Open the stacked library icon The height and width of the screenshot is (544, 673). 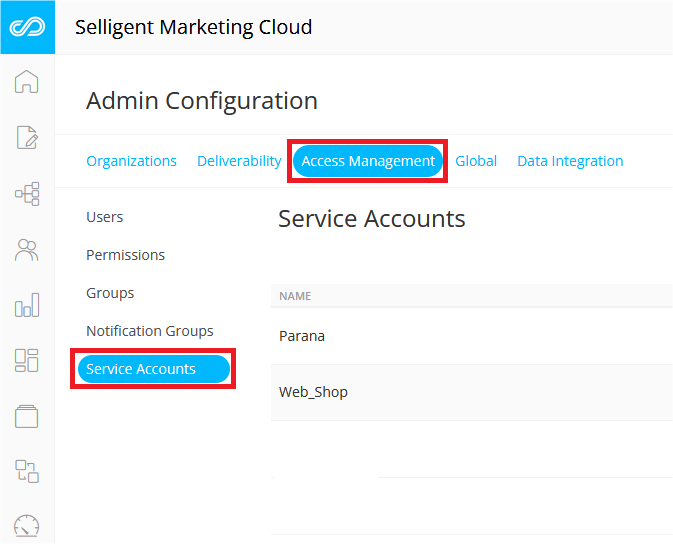[27, 416]
